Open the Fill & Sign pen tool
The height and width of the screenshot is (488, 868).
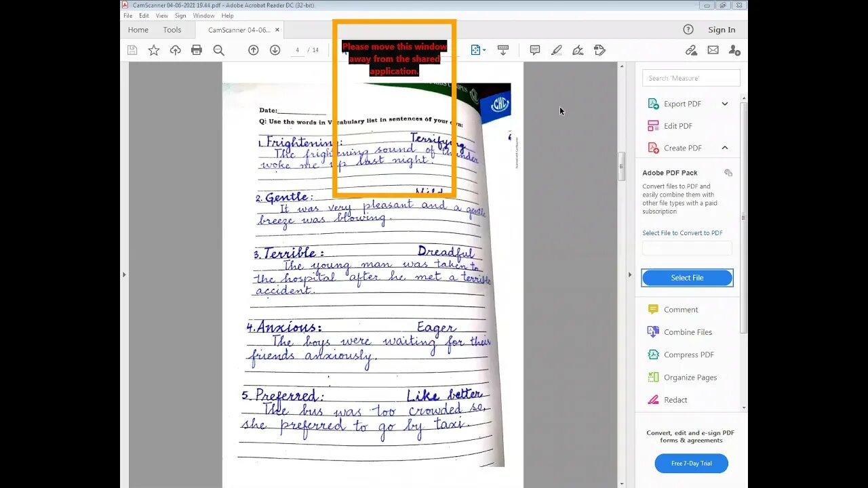[578, 50]
